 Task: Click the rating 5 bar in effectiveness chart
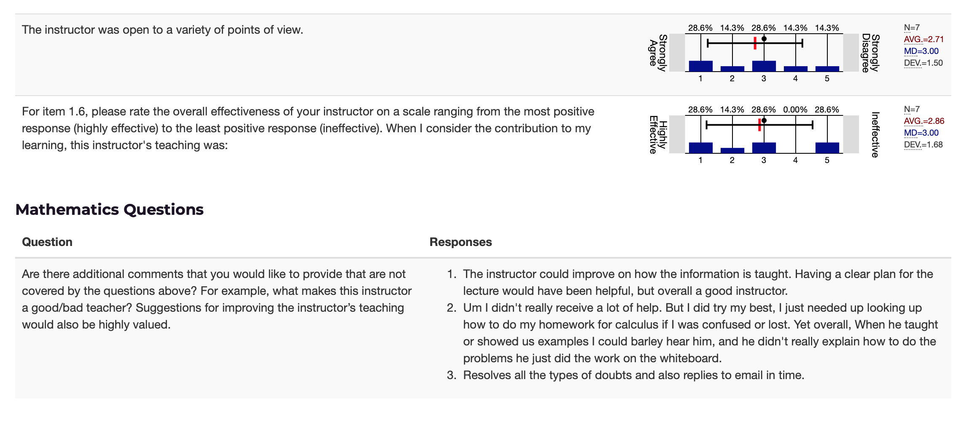pyautogui.click(x=827, y=148)
